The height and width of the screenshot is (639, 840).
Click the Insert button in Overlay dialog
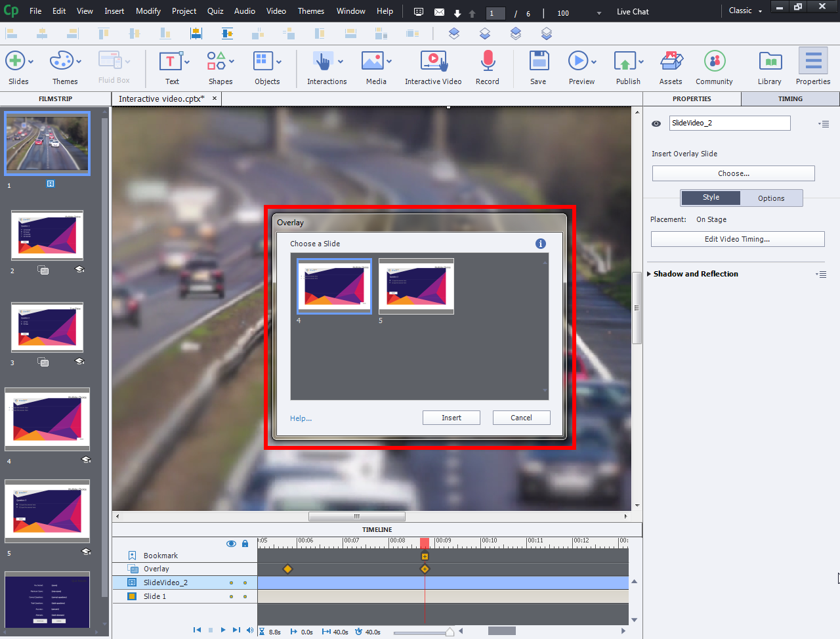[451, 418]
